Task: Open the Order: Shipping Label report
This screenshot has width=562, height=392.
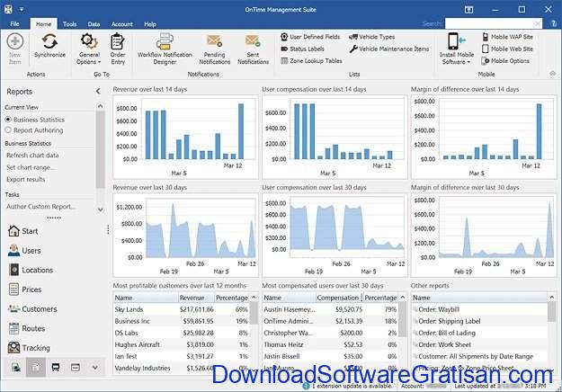Action: click(449, 321)
